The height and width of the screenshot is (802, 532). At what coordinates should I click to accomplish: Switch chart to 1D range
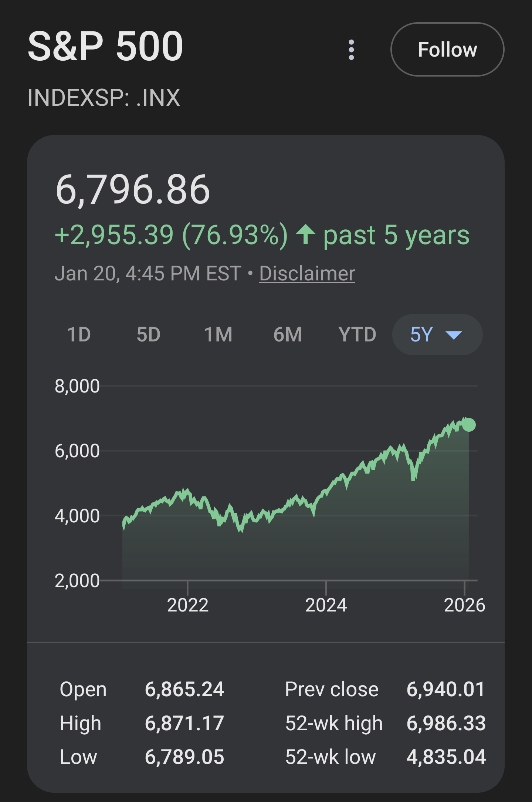pos(79,334)
